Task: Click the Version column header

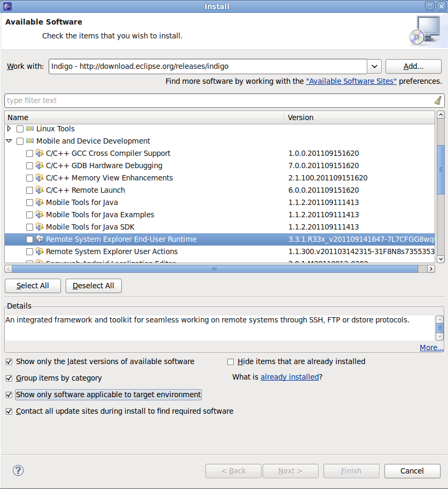Action: click(x=359, y=117)
